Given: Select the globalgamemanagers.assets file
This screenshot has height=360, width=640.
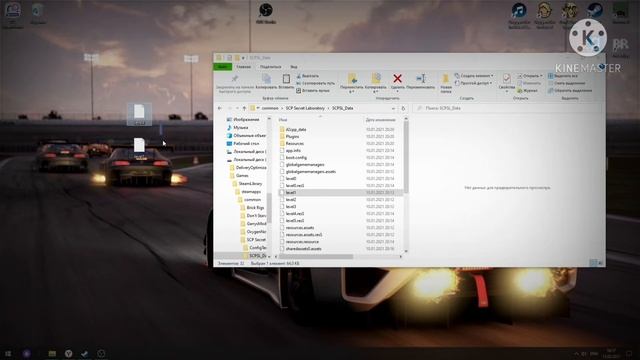Looking at the screenshot, I should (308, 171).
